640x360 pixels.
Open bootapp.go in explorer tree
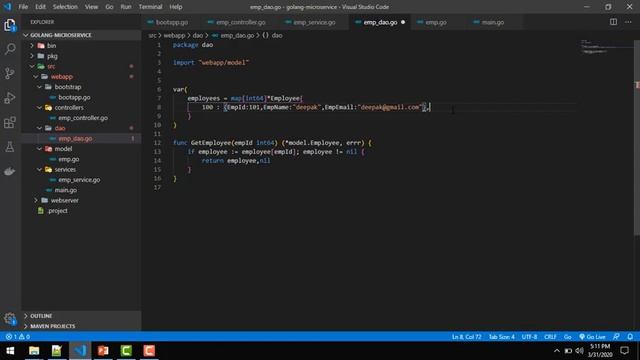pyautogui.click(x=74, y=97)
